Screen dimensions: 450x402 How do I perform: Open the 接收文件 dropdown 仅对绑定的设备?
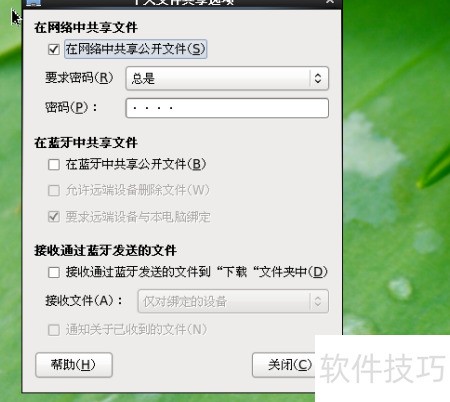[233, 301]
